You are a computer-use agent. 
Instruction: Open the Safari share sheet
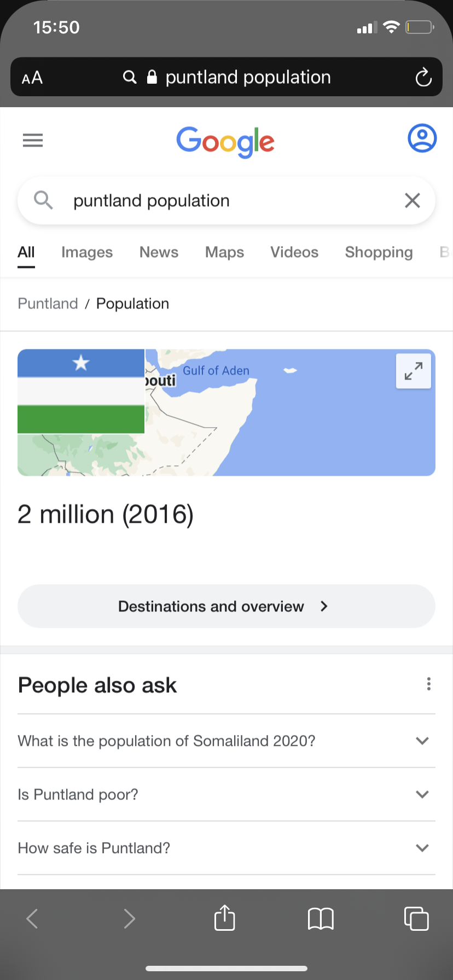pos(225,917)
